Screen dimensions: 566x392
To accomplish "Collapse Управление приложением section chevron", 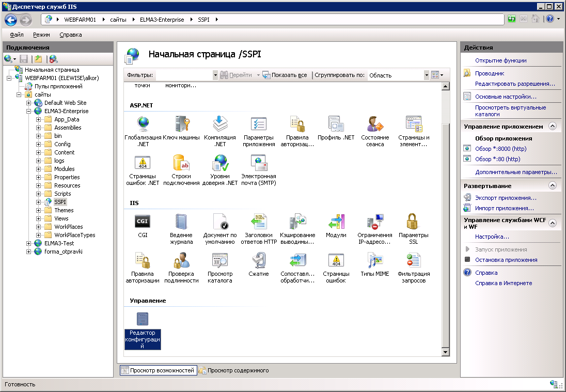I will (552, 127).
